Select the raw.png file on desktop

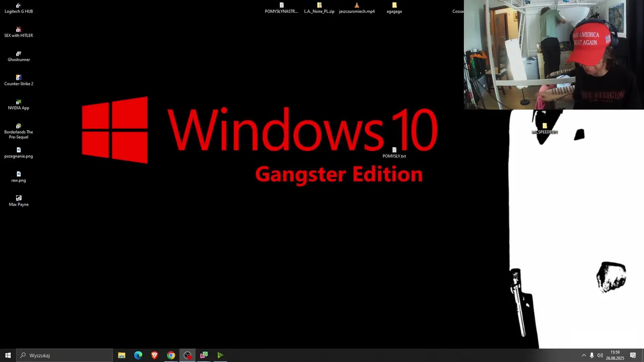coord(19,177)
